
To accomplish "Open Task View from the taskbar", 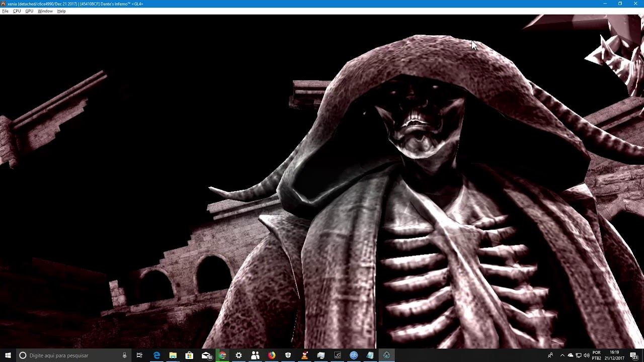I will (x=139, y=355).
